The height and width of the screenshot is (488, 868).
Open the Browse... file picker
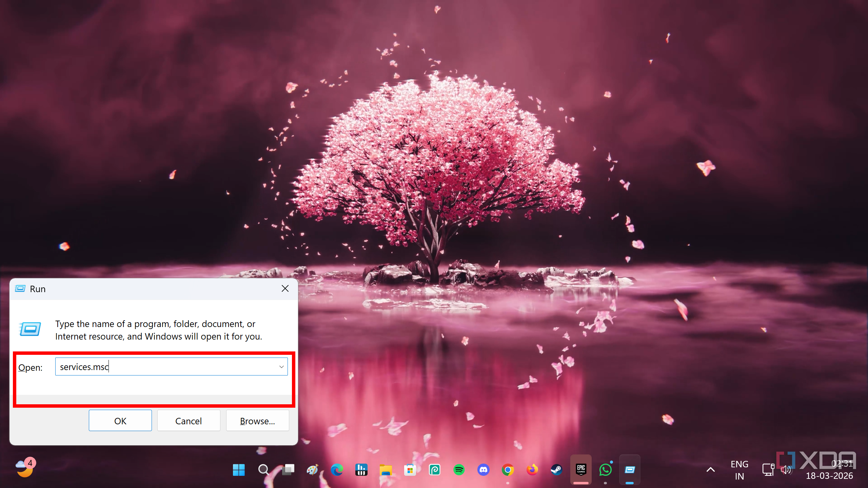coord(257,421)
